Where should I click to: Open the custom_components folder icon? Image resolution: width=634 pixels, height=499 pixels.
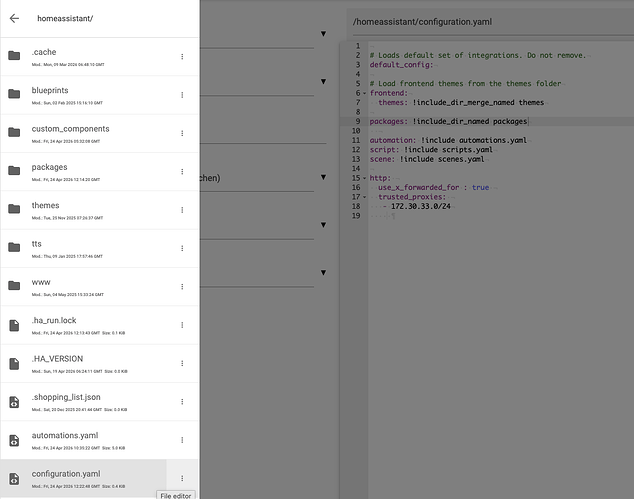(14, 132)
